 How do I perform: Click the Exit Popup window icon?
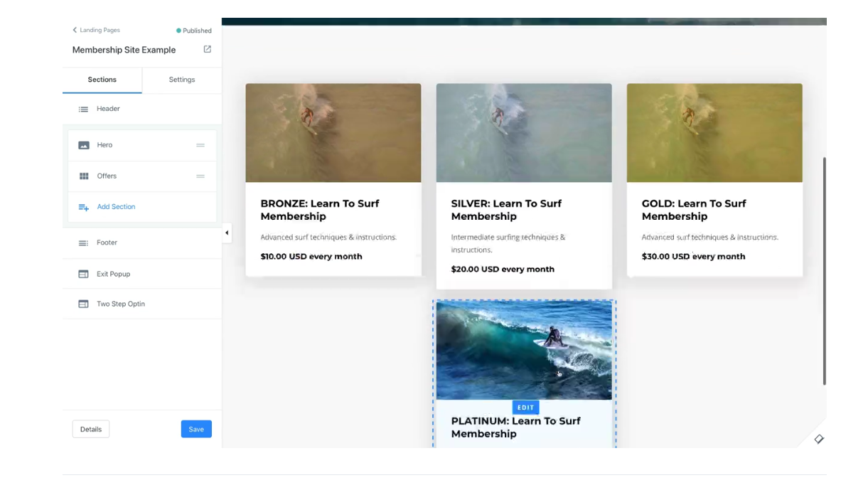point(83,274)
